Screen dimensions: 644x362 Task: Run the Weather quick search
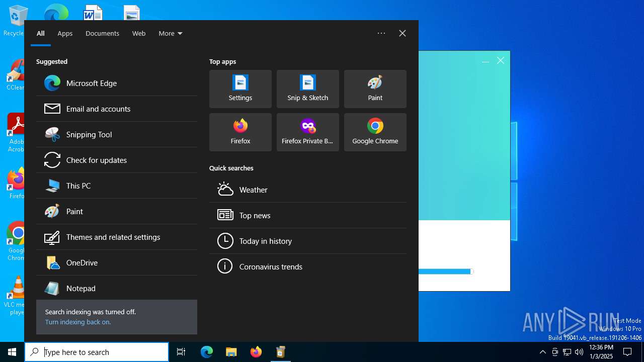tap(308, 190)
